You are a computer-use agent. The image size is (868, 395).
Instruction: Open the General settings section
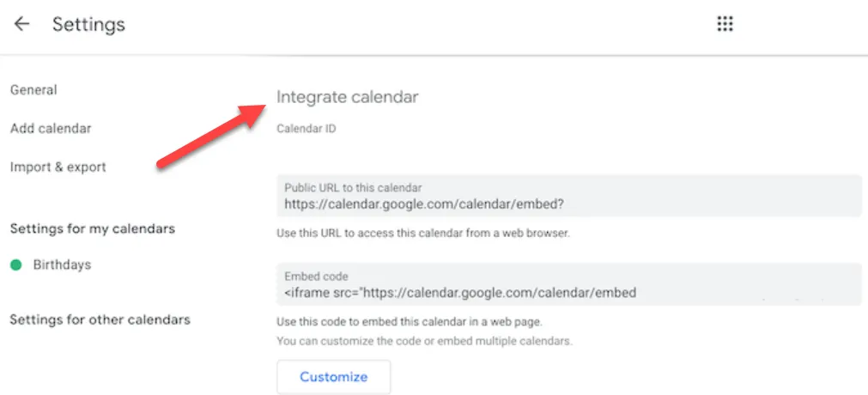coord(33,90)
